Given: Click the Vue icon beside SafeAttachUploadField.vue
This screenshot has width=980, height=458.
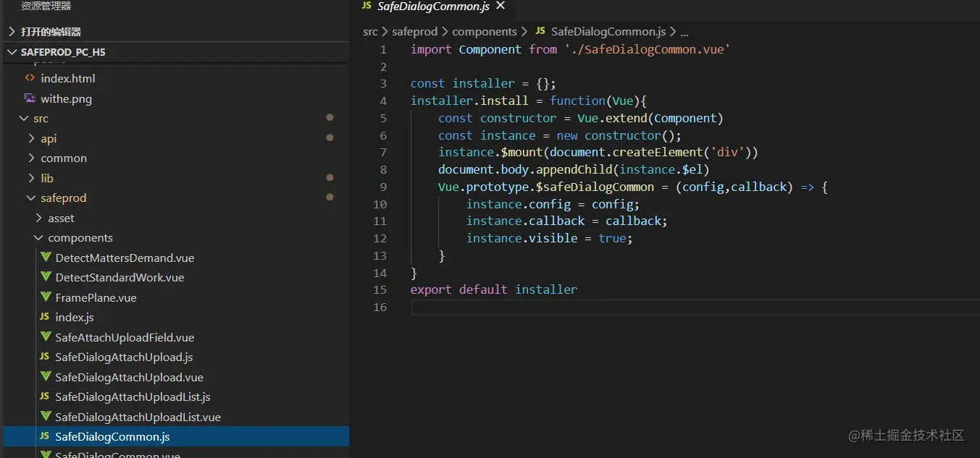Looking at the screenshot, I should click(45, 337).
